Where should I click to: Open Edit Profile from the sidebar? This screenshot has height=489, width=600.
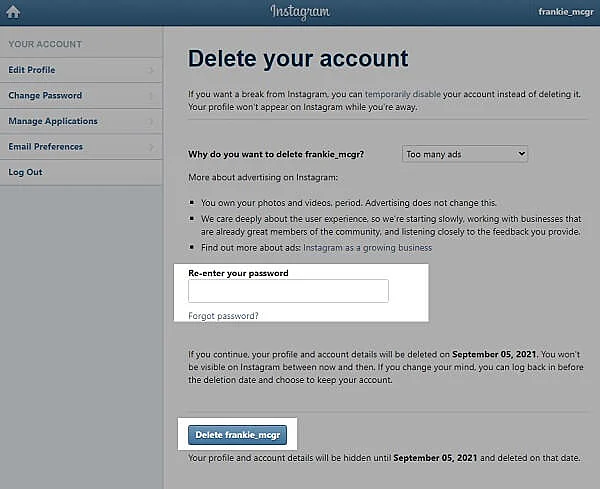click(x=32, y=70)
